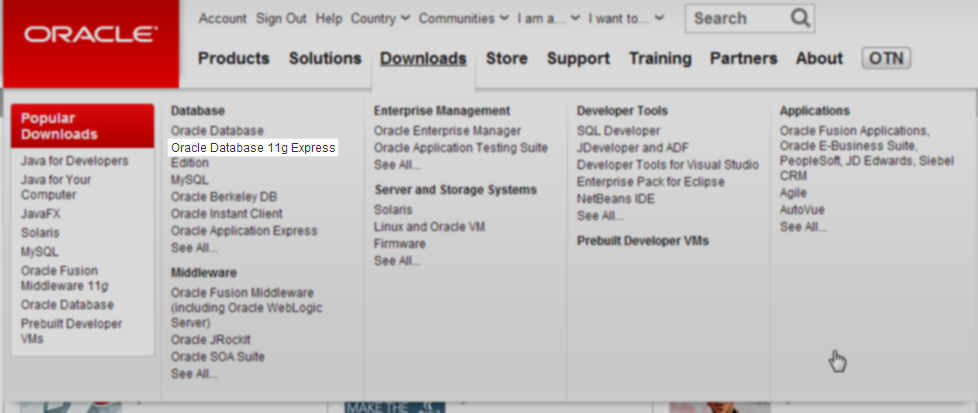Click the Oracle logo
978x413 pixels.
(x=91, y=35)
